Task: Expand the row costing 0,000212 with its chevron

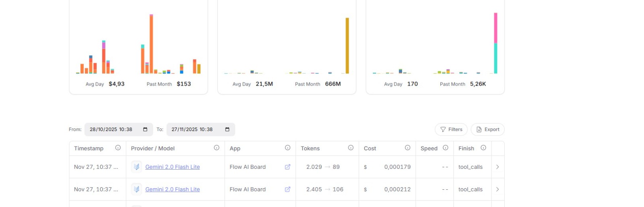Action: click(497, 189)
